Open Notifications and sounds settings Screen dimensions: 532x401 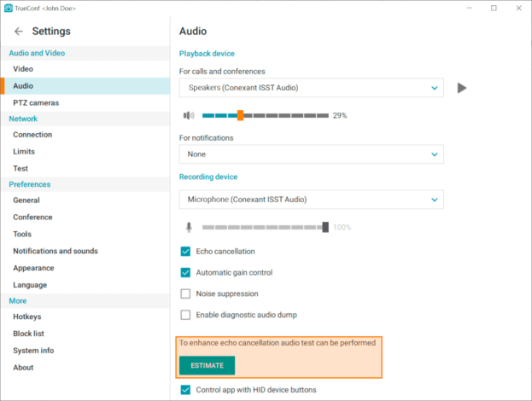[85, 251]
